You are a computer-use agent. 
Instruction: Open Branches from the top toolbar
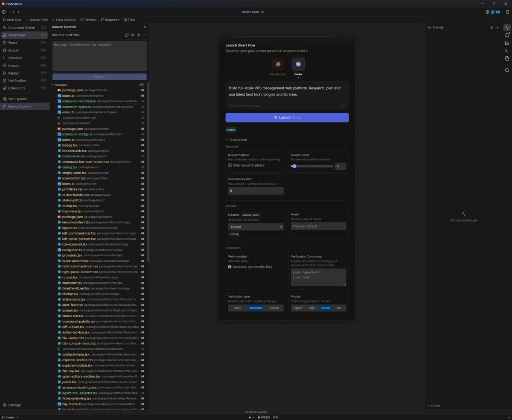point(110,20)
